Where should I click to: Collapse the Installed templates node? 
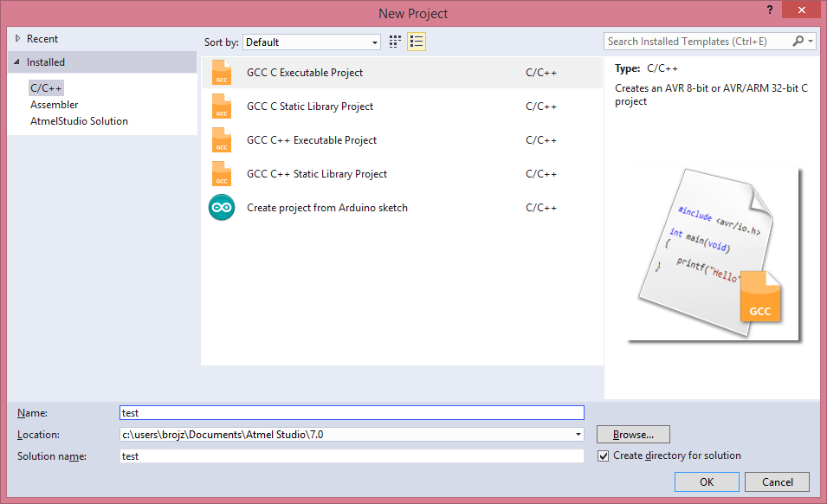click(16, 61)
